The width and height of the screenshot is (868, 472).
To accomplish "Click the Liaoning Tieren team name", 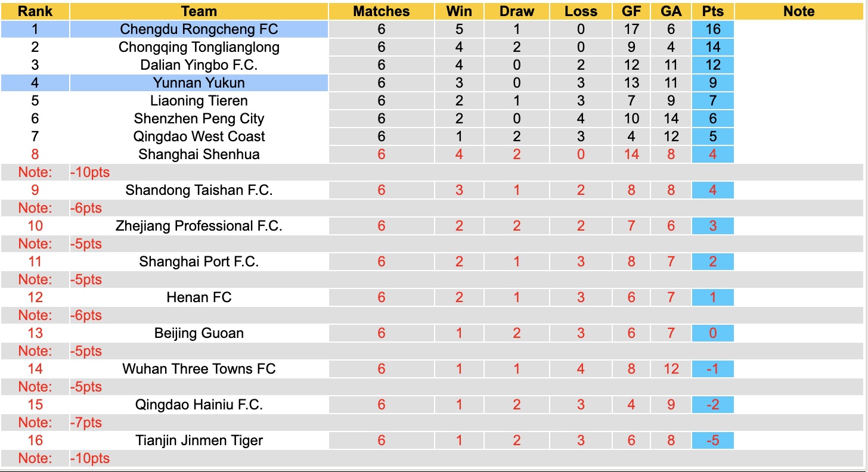I will pos(199,101).
